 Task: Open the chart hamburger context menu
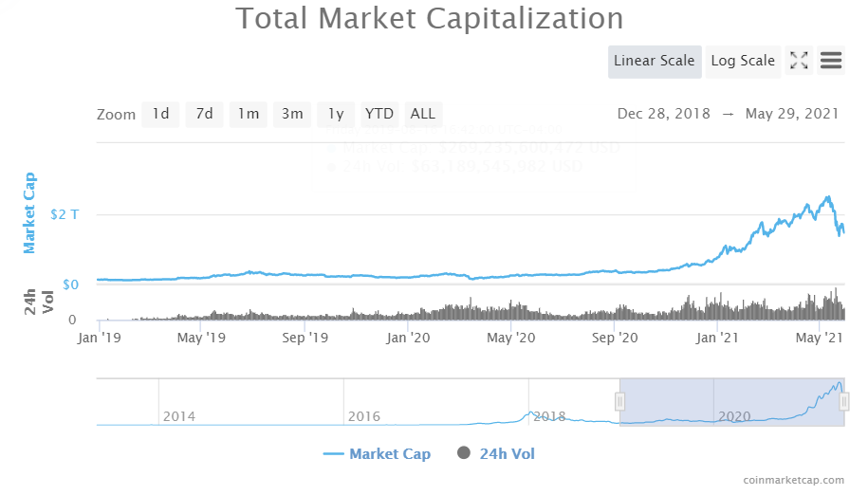click(x=831, y=61)
